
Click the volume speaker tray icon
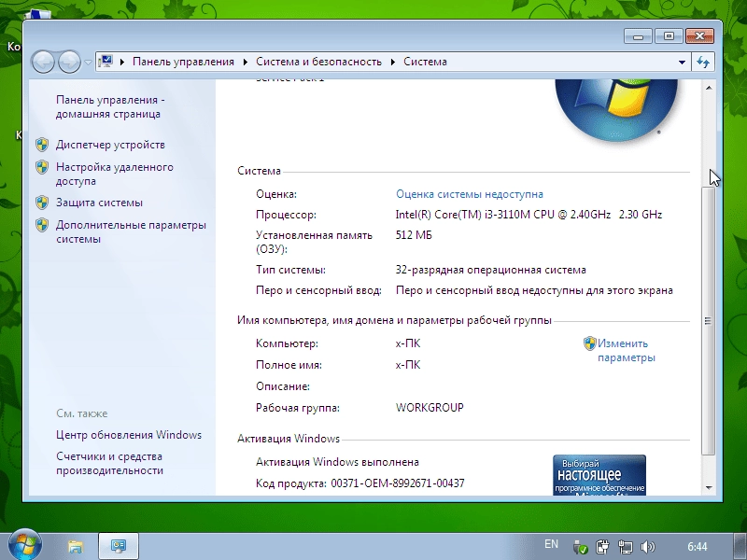click(x=648, y=547)
